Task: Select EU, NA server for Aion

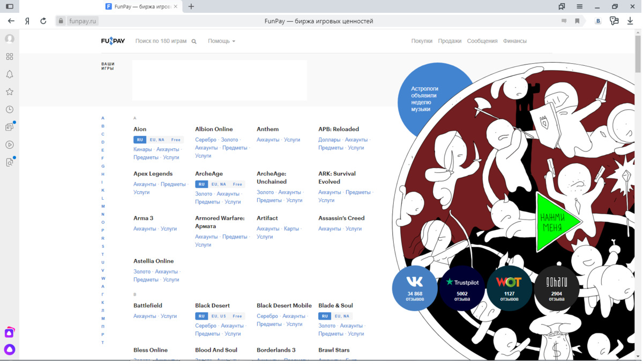Action: tap(157, 140)
